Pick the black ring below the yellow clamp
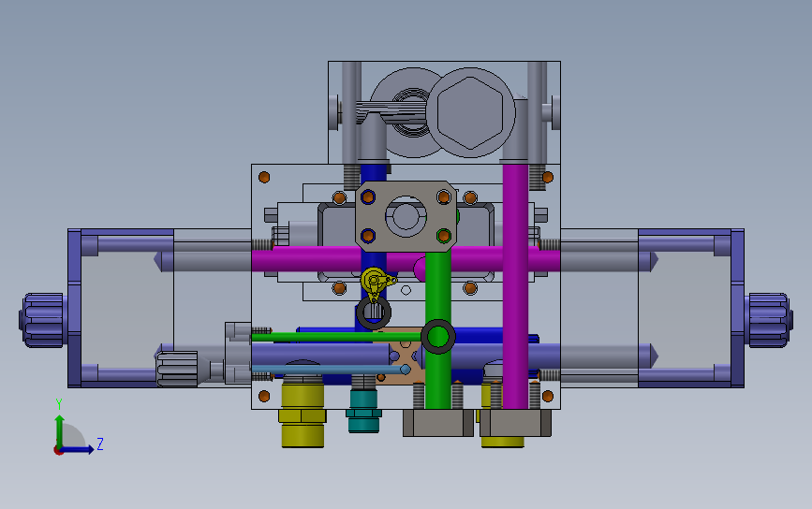 [374, 312]
